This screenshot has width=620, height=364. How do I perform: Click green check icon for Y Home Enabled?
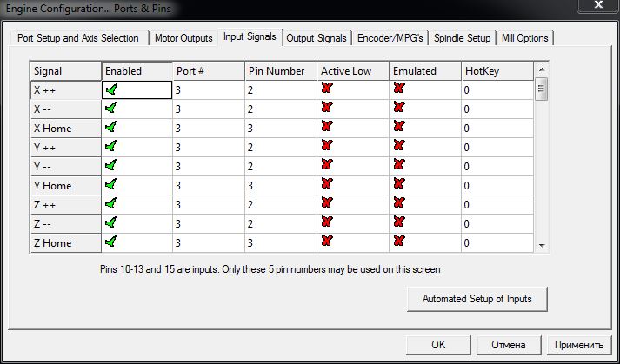(x=110, y=184)
